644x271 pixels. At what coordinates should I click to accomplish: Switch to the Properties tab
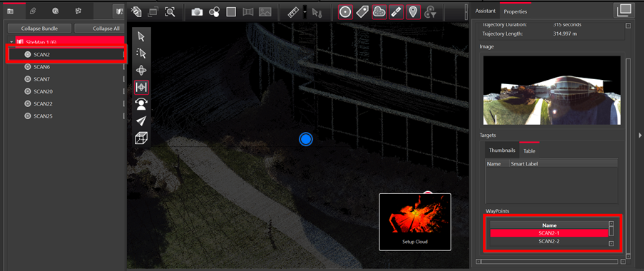(516, 11)
